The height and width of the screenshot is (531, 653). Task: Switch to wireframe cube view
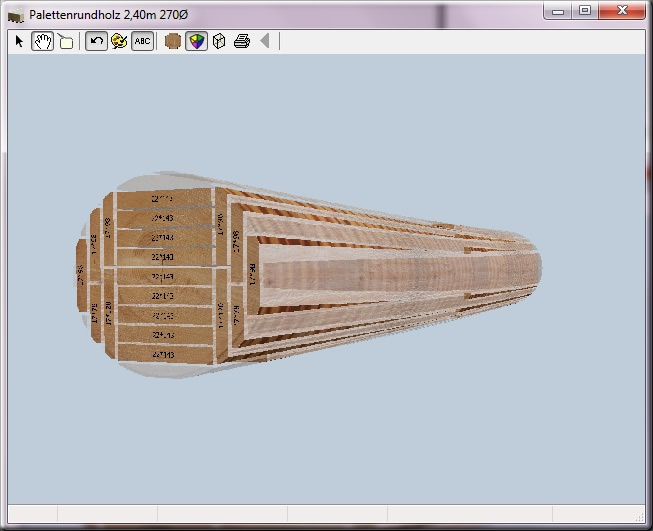click(219, 41)
